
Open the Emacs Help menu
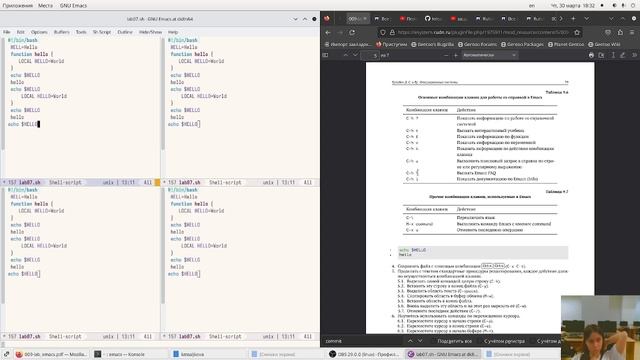(x=173, y=32)
